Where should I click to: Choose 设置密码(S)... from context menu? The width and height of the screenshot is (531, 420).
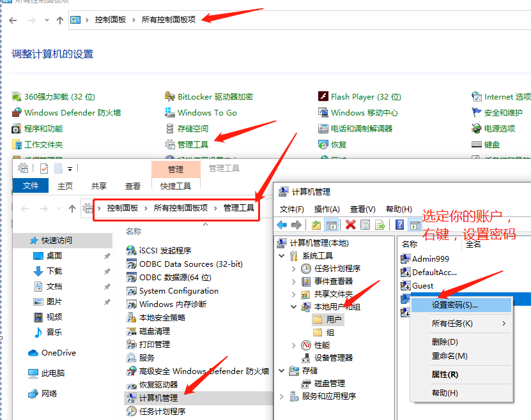(x=461, y=305)
